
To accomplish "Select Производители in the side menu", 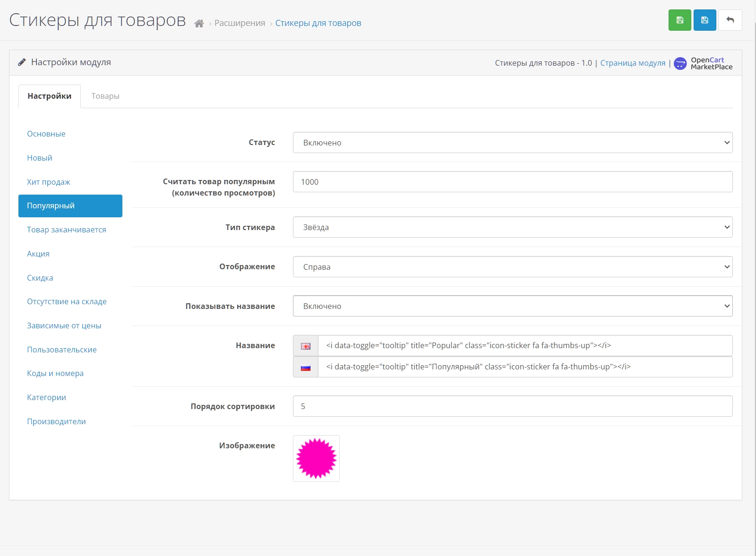I will pos(70,422).
